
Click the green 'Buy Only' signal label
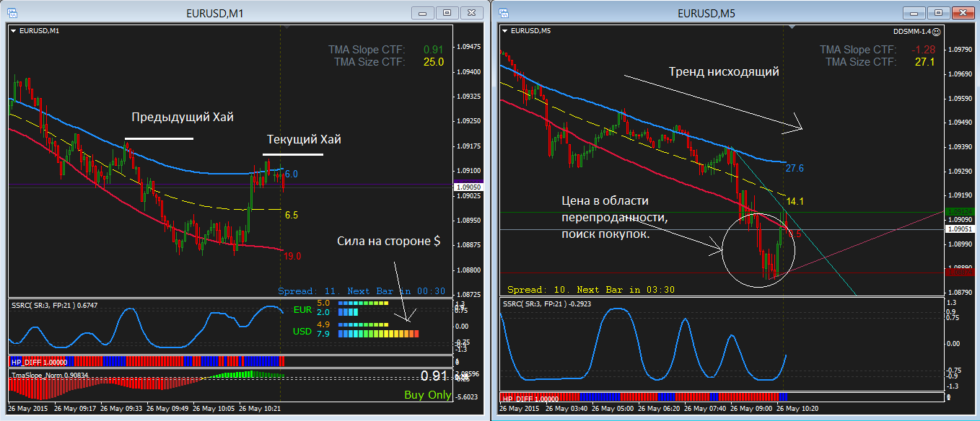pyautogui.click(x=427, y=395)
